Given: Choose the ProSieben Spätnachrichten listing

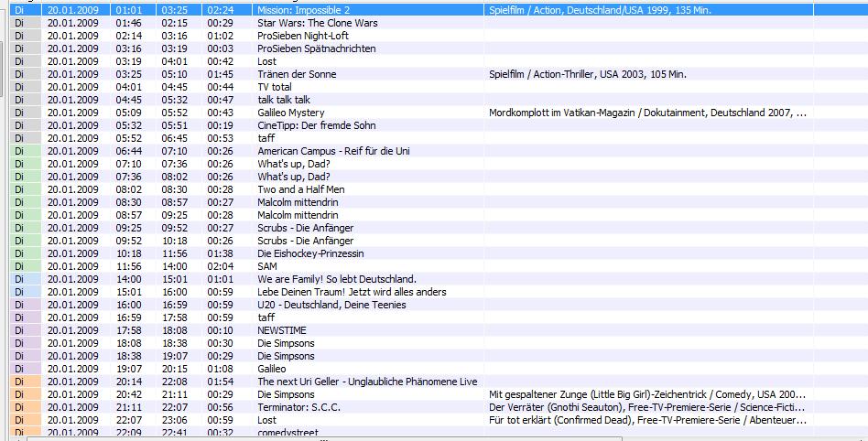Looking at the screenshot, I should (316, 48).
